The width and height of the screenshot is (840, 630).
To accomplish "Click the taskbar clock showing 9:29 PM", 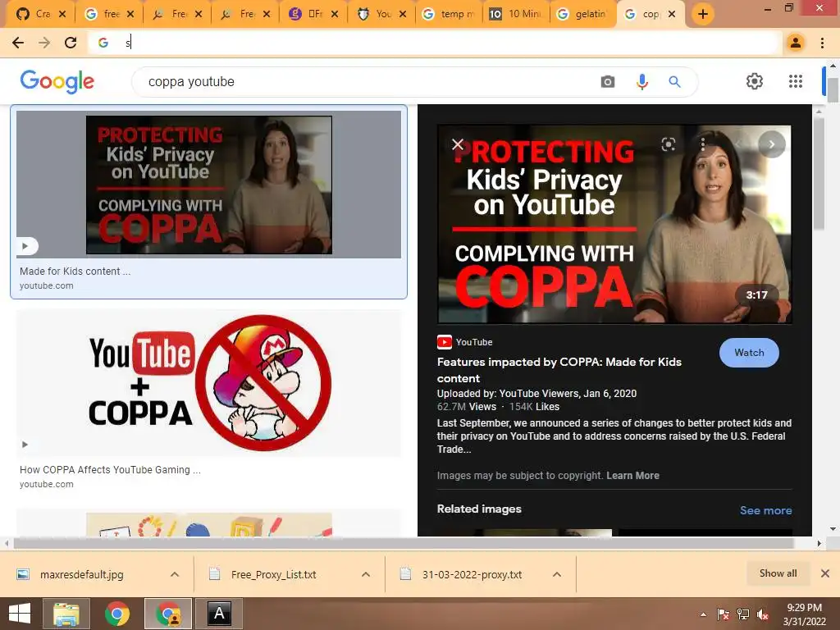I will pos(804,614).
